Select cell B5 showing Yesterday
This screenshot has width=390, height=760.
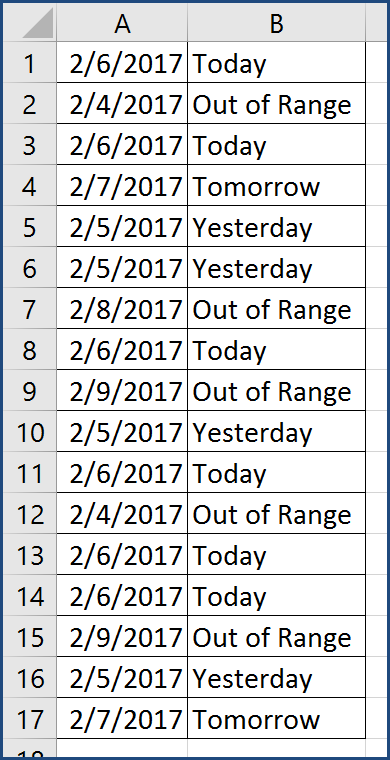tap(276, 226)
